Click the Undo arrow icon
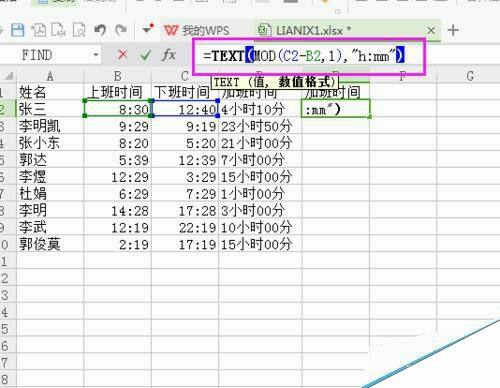The height and width of the screenshot is (388, 500). coord(100,30)
